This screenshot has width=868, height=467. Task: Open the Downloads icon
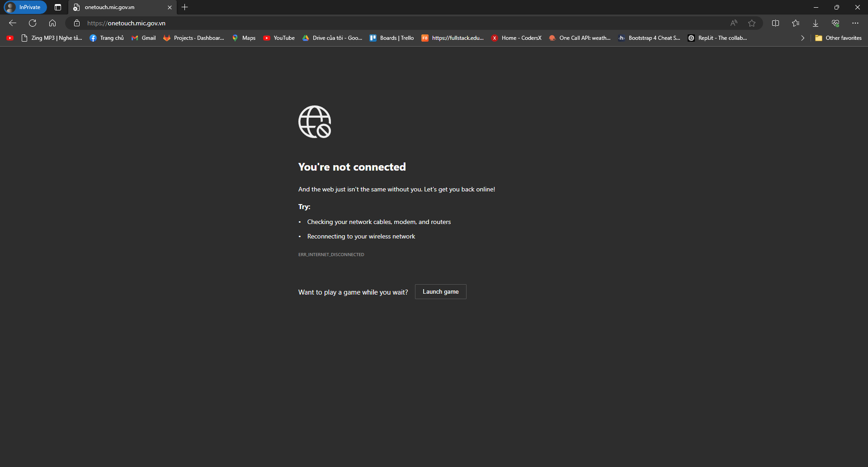tap(816, 23)
